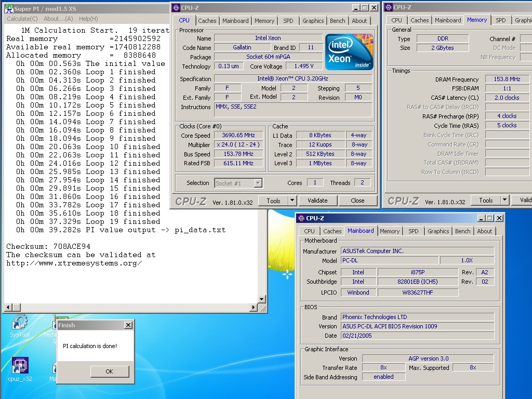
Task: Open the About...(A) menu in Super PI
Action: (58, 19)
